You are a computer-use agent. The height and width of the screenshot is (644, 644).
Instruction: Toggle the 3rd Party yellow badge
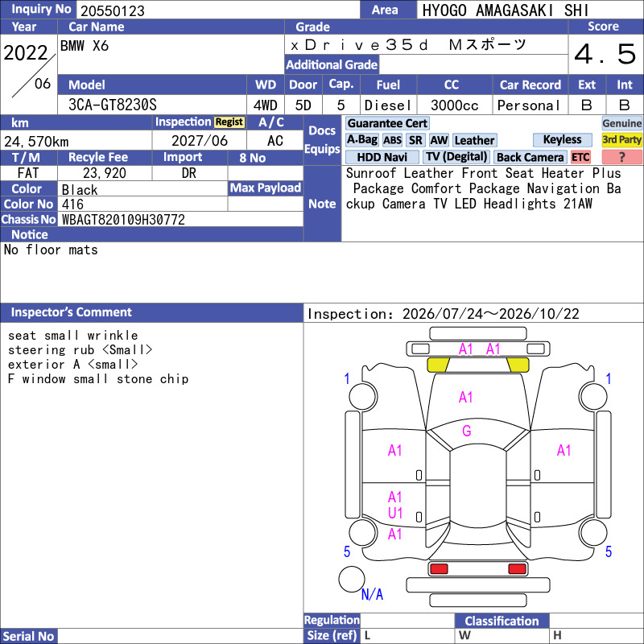(621, 139)
